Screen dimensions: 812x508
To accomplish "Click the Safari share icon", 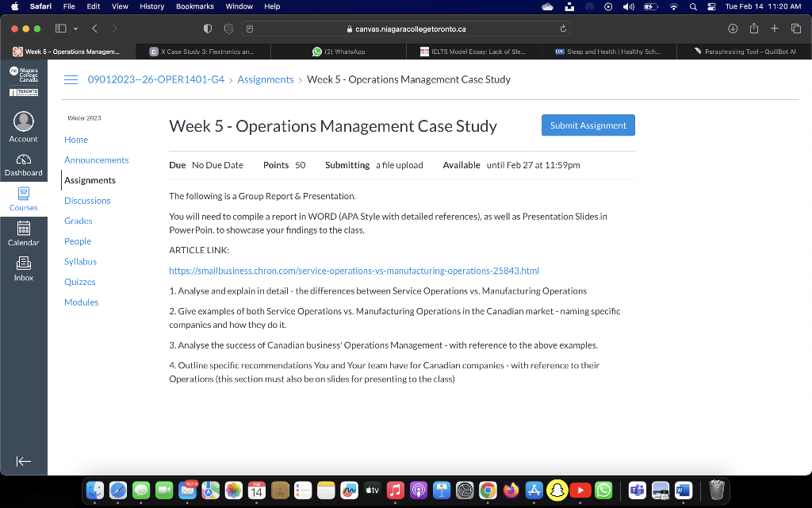I will (x=754, y=29).
